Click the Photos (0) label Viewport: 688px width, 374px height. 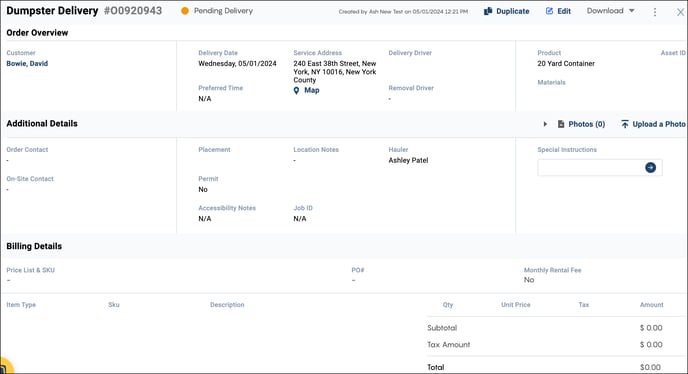587,124
